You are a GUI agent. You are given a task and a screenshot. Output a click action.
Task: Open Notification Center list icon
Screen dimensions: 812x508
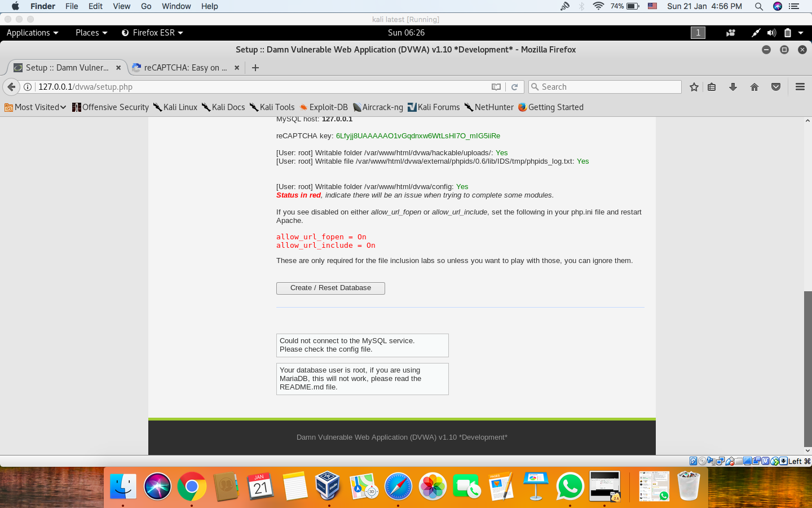click(x=794, y=6)
